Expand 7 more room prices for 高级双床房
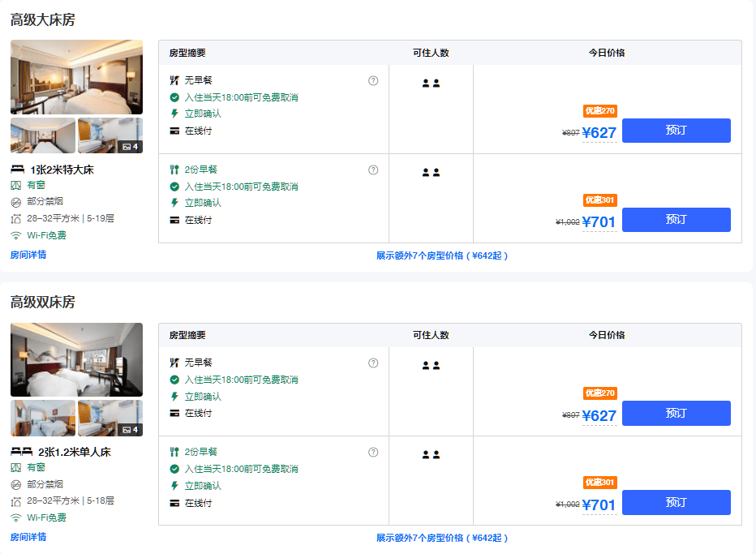This screenshot has width=756, height=554. pos(442,538)
